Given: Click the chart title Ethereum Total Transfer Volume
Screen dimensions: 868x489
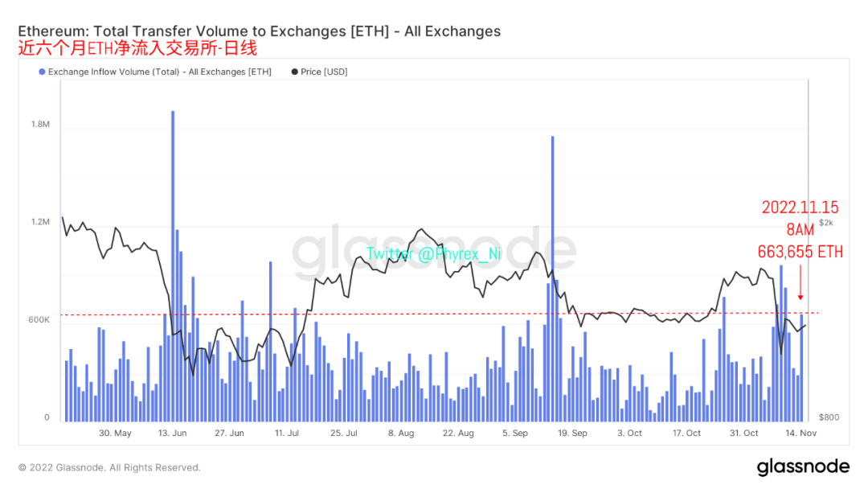Looking at the screenshot, I should 259,31.
